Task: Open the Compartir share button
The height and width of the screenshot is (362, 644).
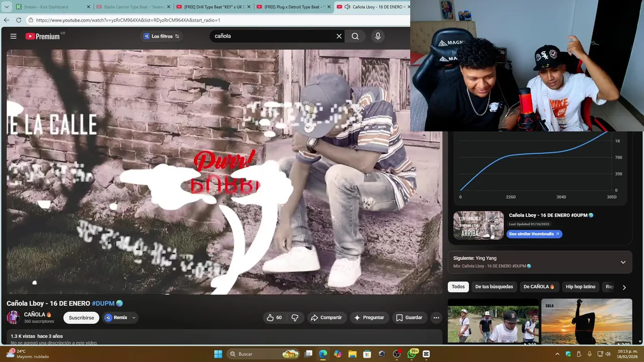Action: point(326,318)
